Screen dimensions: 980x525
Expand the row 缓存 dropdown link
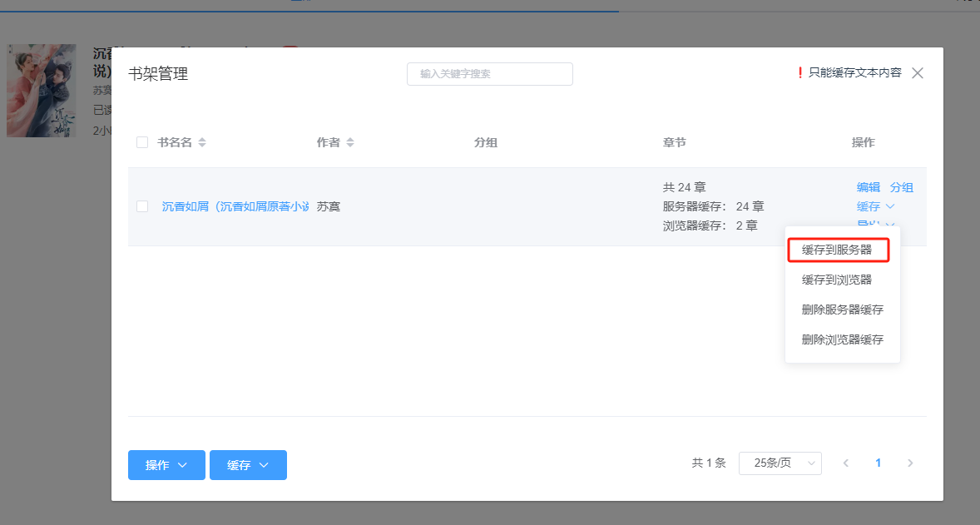pos(875,206)
